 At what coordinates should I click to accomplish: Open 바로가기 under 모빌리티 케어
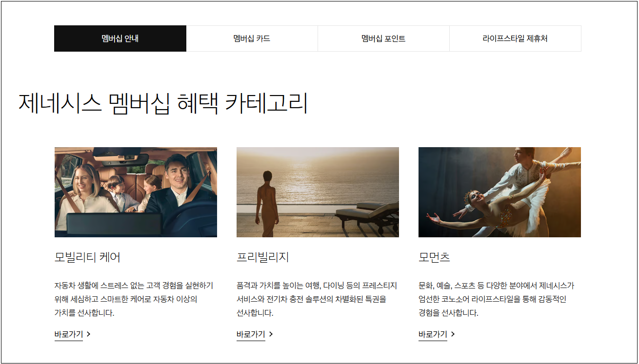tap(68, 334)
